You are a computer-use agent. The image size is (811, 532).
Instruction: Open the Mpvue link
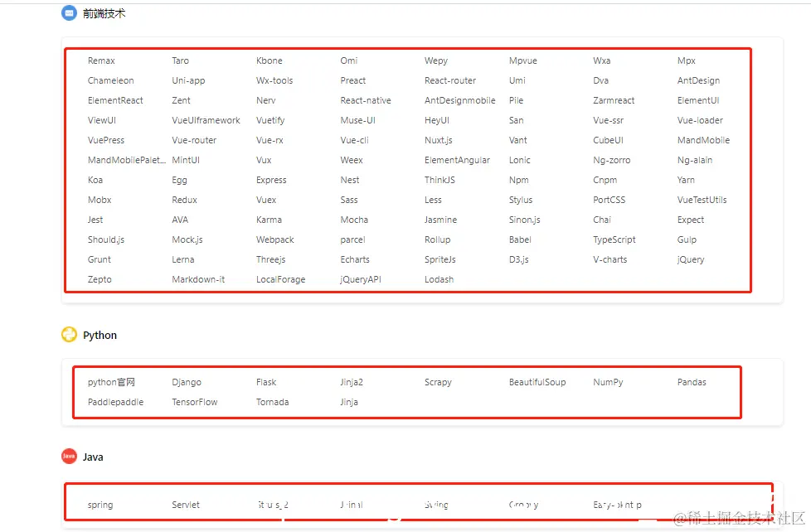point(523,60)
